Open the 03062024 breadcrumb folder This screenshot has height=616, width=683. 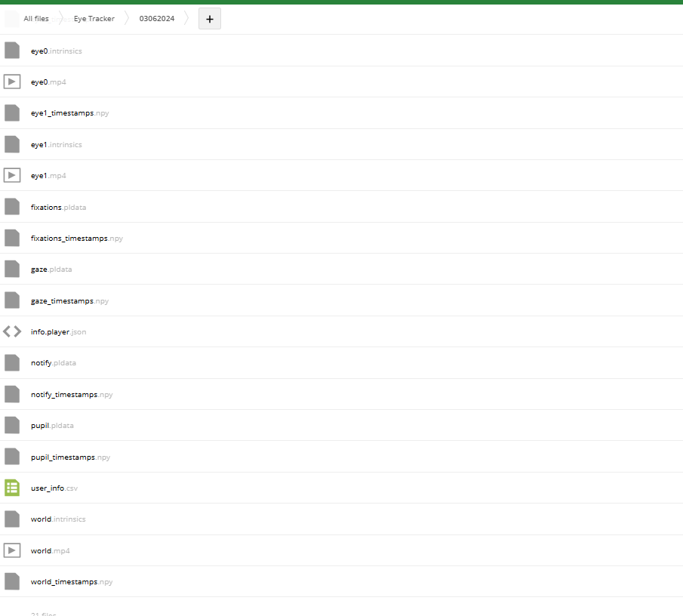[157, 19]
